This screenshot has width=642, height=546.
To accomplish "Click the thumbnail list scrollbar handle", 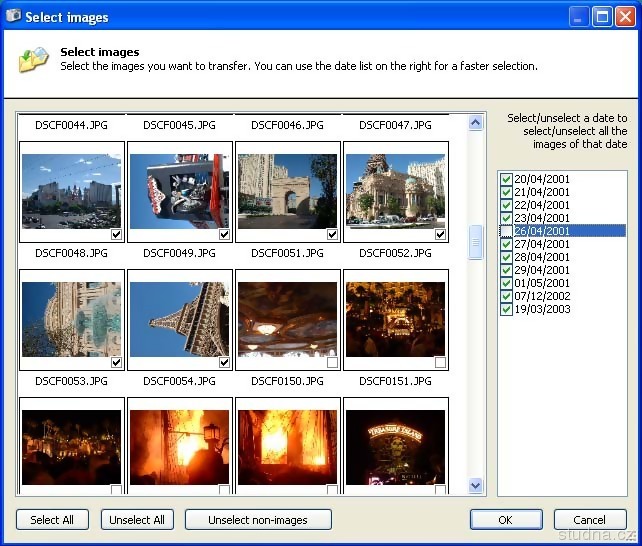I will point(476,242).
